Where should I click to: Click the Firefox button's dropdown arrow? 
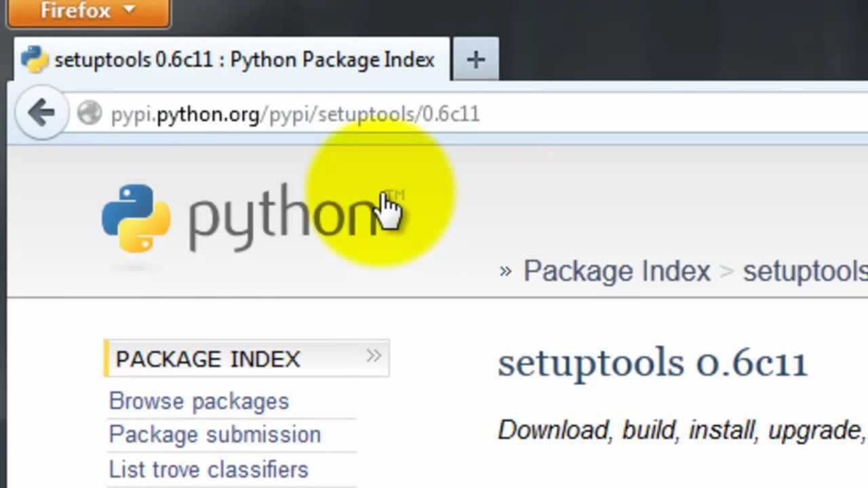coord(130,10)
